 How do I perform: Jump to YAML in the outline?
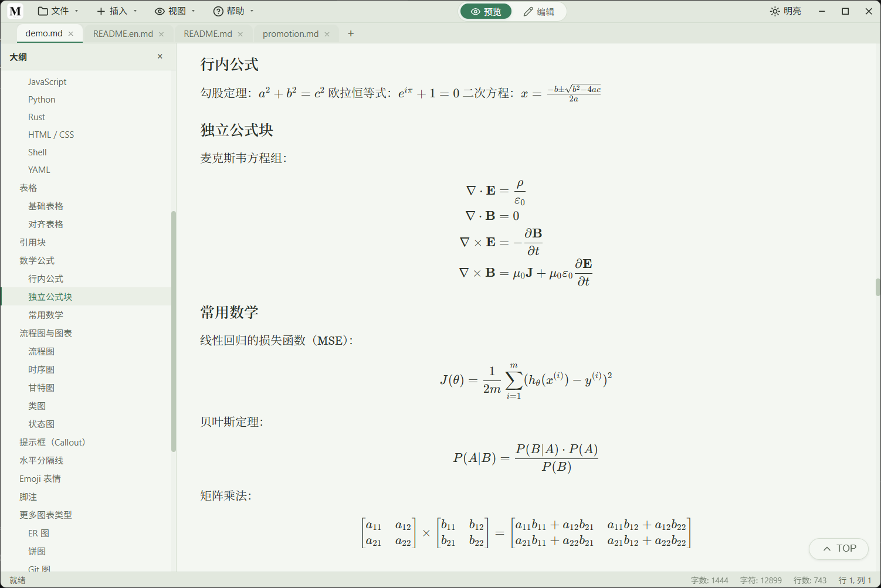39,170
